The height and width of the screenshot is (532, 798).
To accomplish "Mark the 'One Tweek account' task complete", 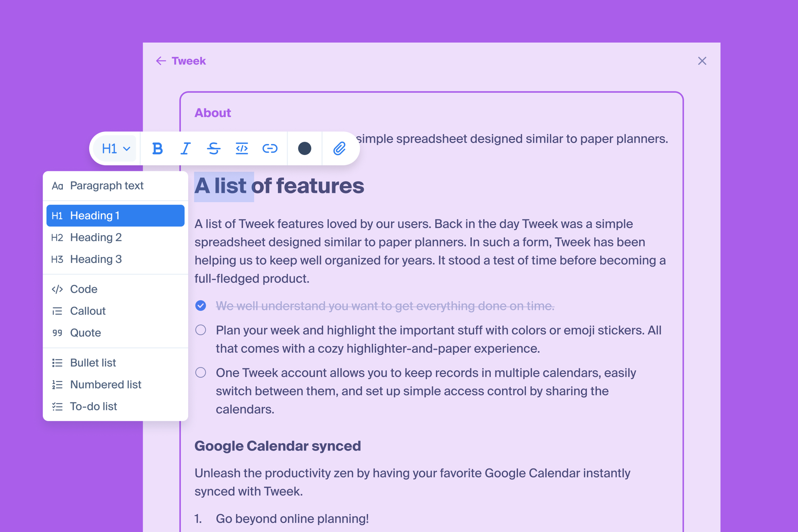I will 200,372.
